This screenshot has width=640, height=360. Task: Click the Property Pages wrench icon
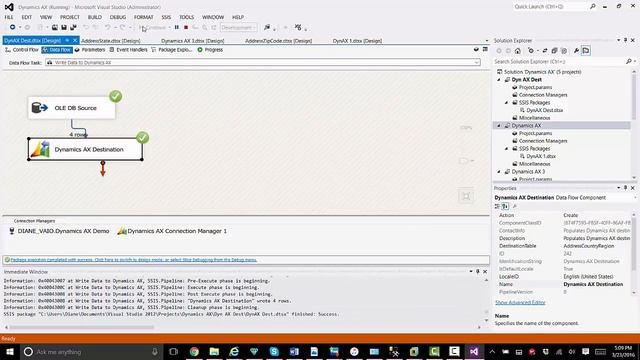click(514, 207)
